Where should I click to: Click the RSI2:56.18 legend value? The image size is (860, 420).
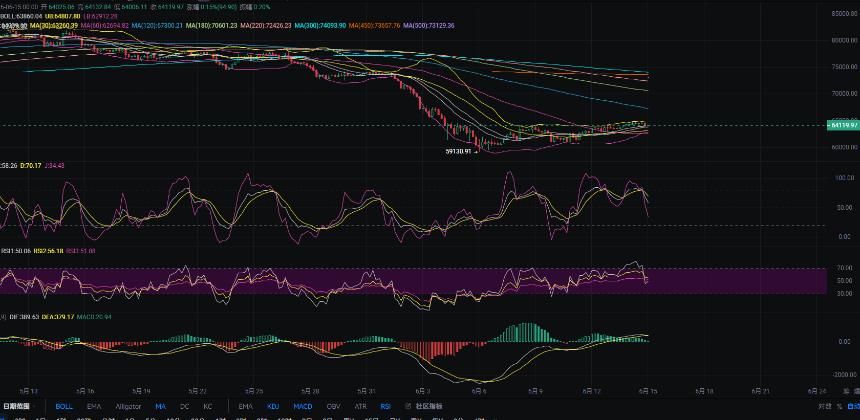(48, 251)
